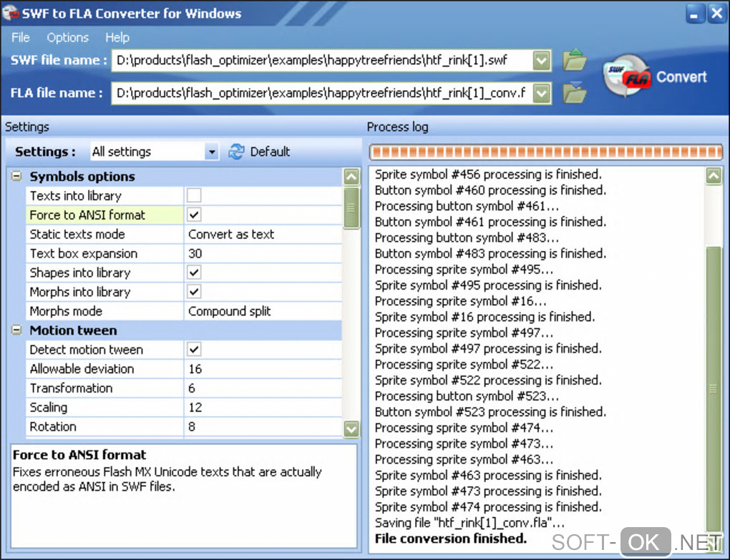Open the All settings dropdown
This screenshot has height=560, width=730.
click(x=212, y=152)
